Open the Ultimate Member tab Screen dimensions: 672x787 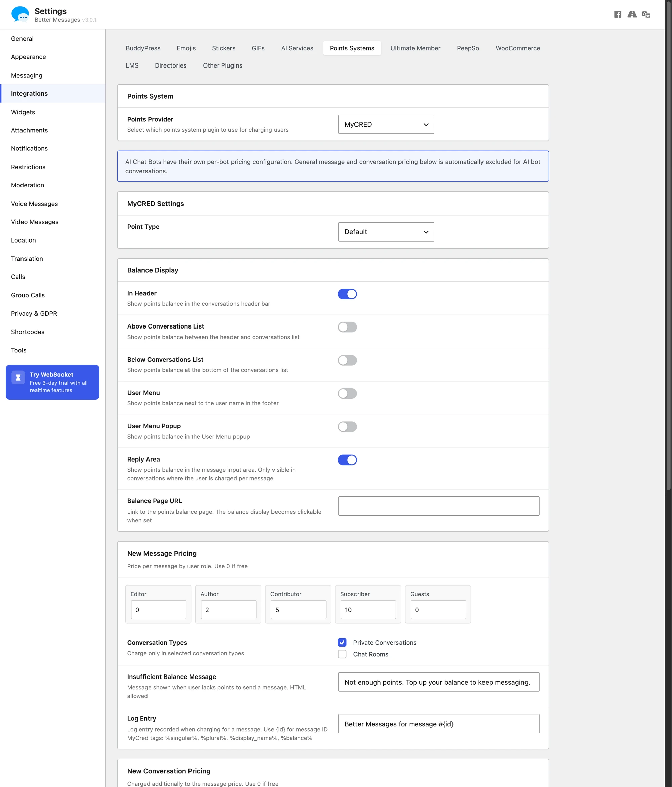coord(415,48)
